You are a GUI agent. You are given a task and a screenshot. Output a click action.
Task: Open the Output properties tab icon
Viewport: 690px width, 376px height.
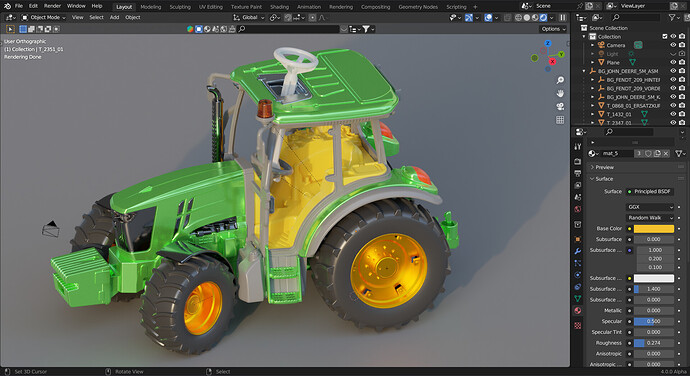tap(578, 173)
